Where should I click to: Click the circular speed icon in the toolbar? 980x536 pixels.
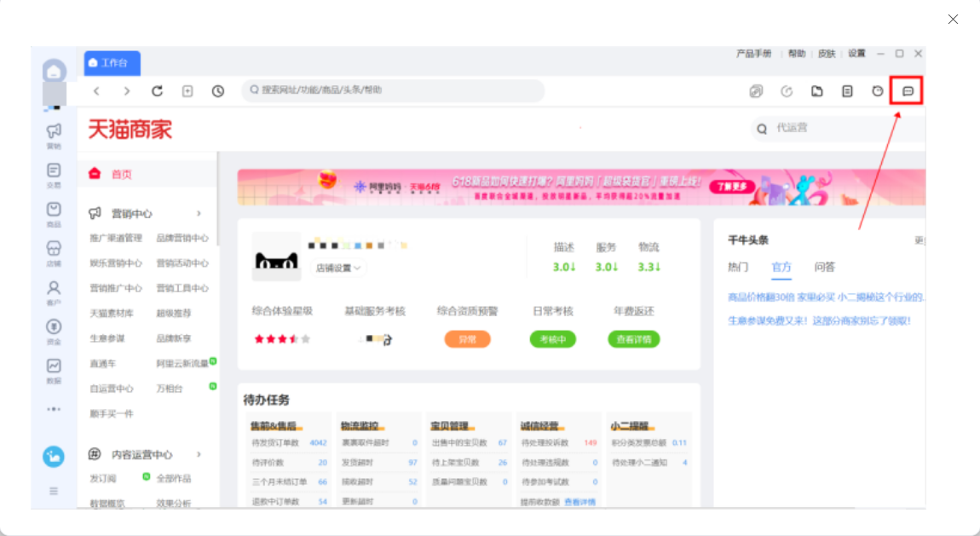[x=787, y=91]
